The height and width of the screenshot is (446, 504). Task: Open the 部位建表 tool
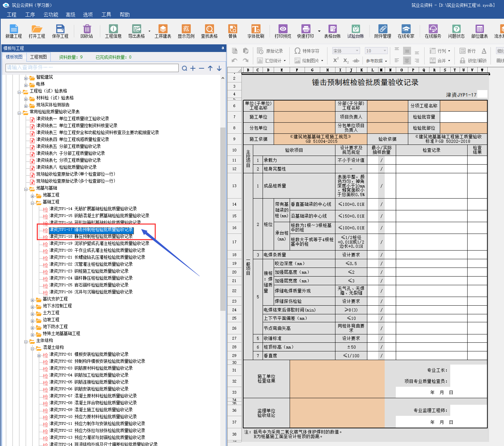coord(480,31)
